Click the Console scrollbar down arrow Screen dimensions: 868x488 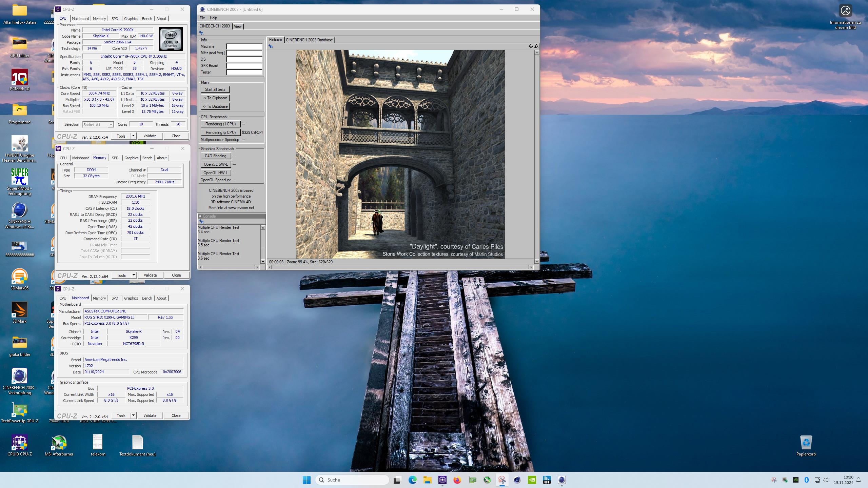263,261
